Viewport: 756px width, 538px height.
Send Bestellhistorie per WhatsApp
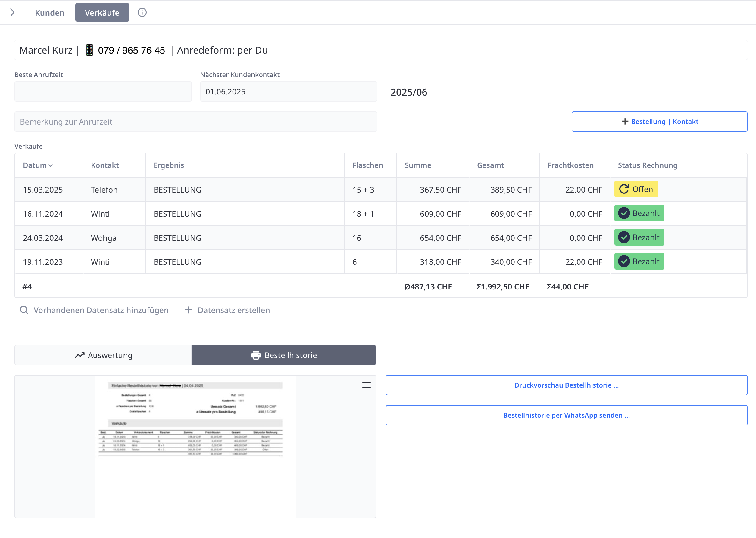[x=566, y=415]
